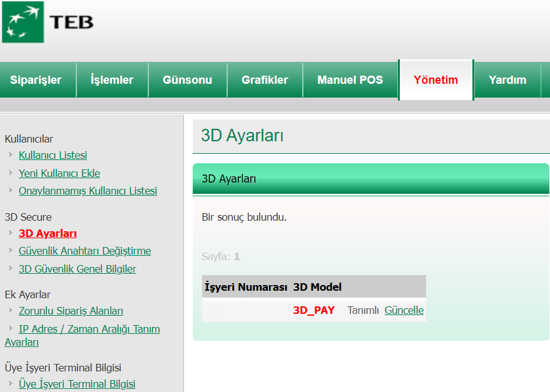Click the Kullanıcılar section heading

coord(29,139)
